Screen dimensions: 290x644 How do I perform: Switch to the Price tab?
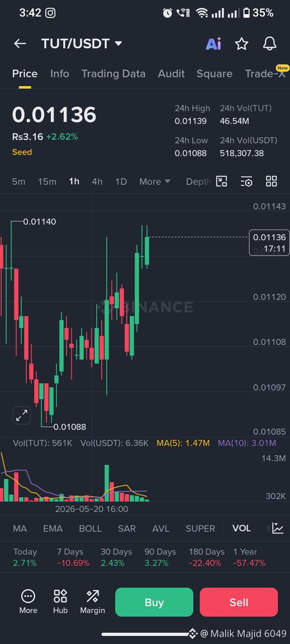coord(25,74)
